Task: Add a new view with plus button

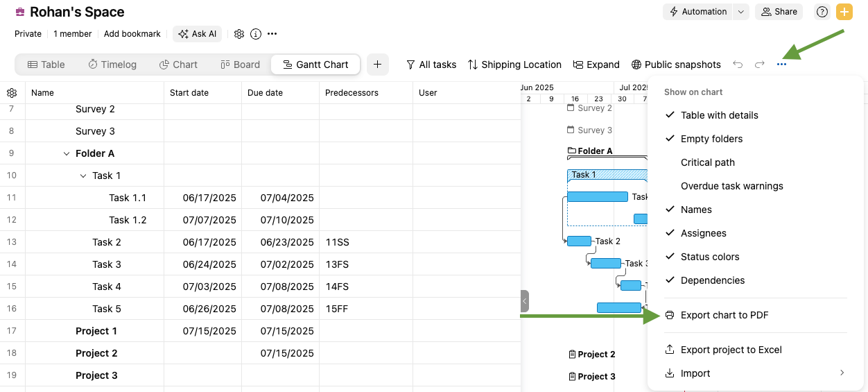Action: [377, 65]
